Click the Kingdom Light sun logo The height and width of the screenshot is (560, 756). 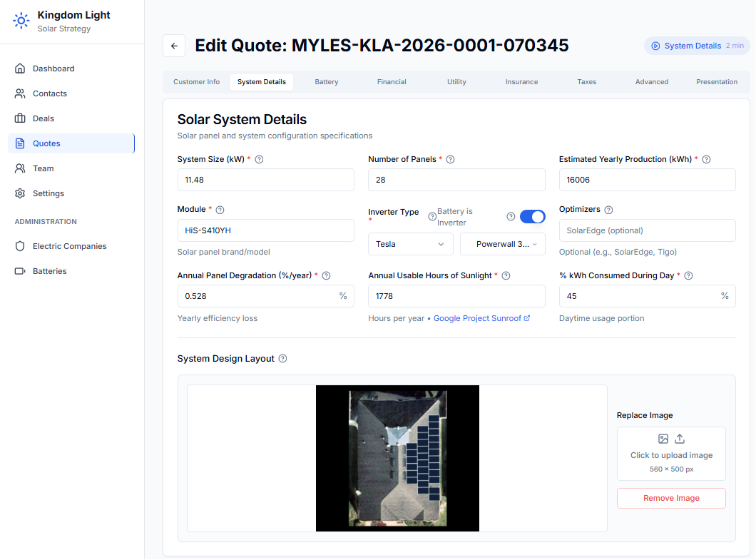click(21, 21)
